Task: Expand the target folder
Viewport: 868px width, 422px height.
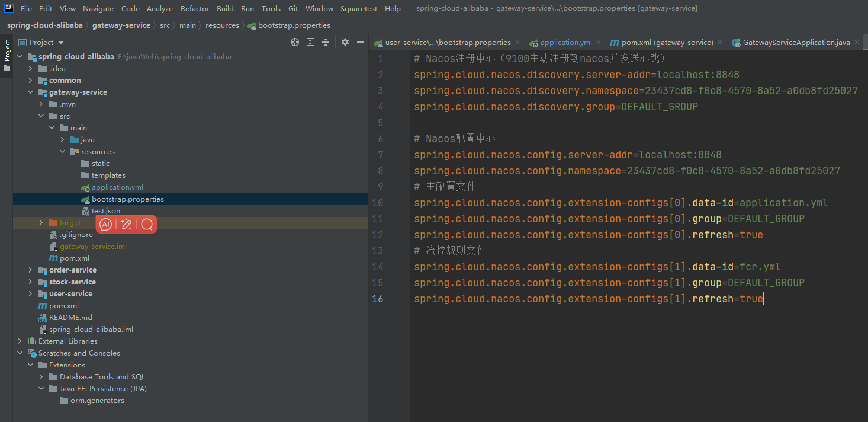Action: [41, 223]
